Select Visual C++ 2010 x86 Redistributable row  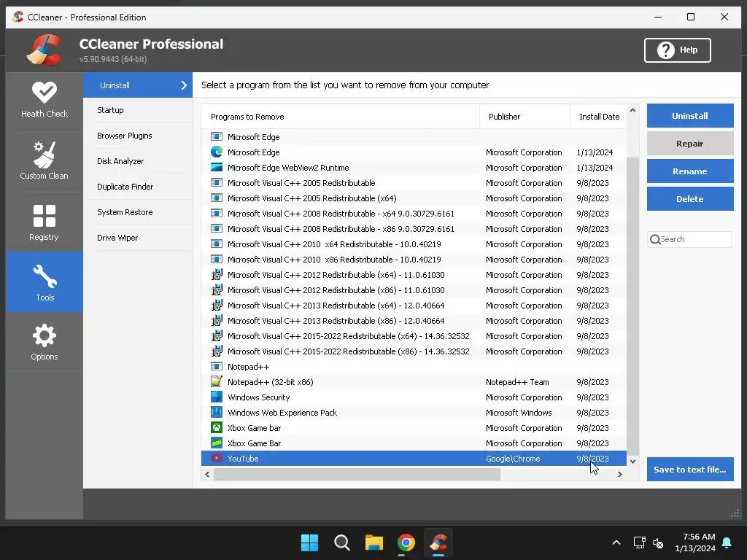pos(414,260)
